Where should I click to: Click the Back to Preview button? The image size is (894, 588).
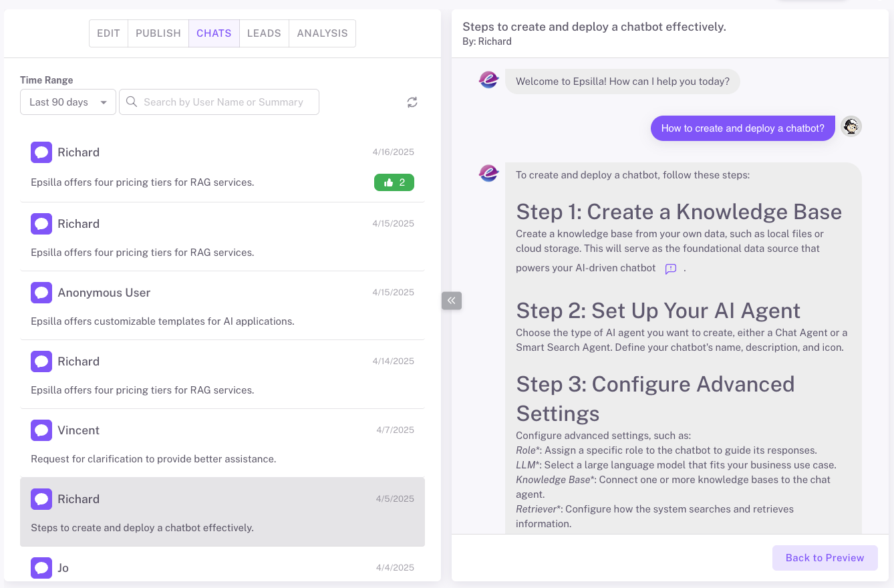[825, 558]
